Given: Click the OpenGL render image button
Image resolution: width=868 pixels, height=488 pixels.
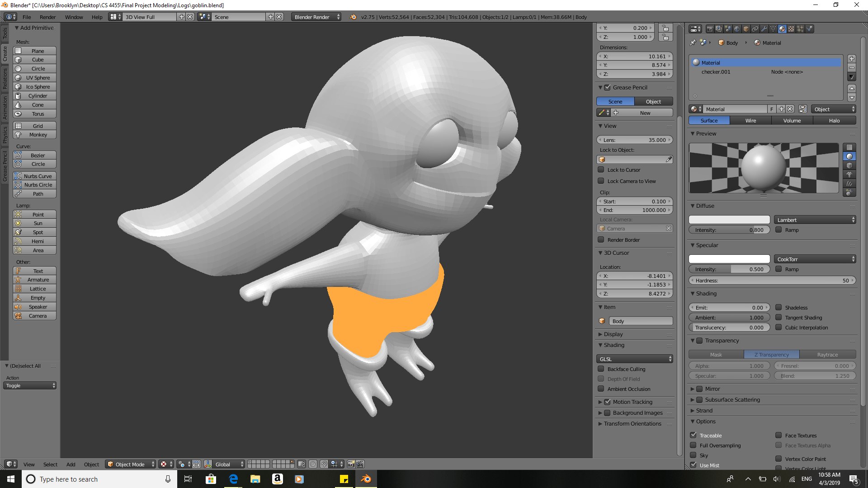Looking at the screenshot, I should pyautogui.click(x=351, y=464).
